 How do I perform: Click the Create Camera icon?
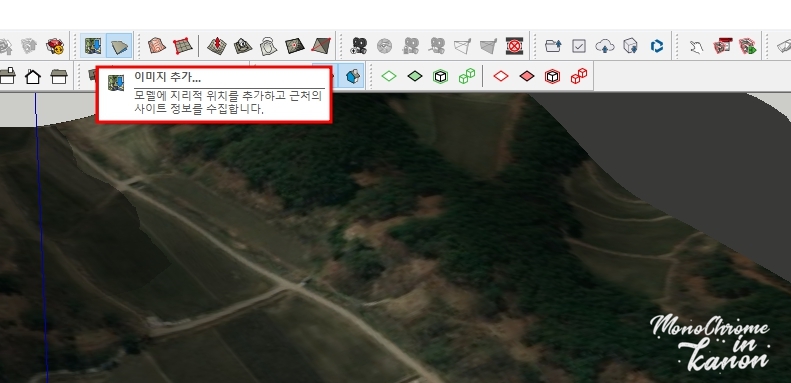[x=359, y=46]
